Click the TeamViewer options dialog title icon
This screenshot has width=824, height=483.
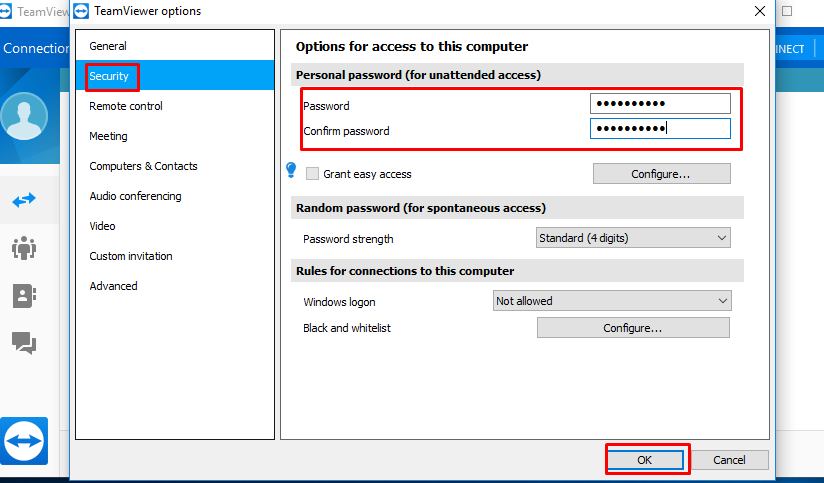click(x=81, y=11)
